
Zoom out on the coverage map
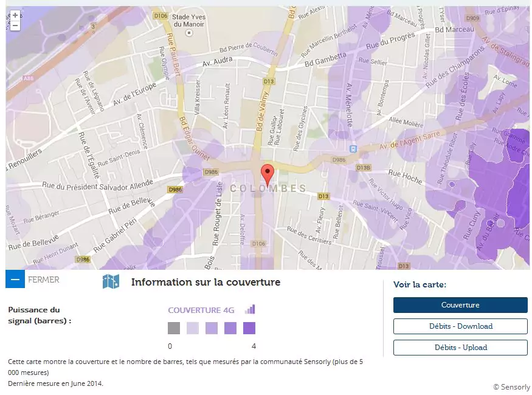15,26
